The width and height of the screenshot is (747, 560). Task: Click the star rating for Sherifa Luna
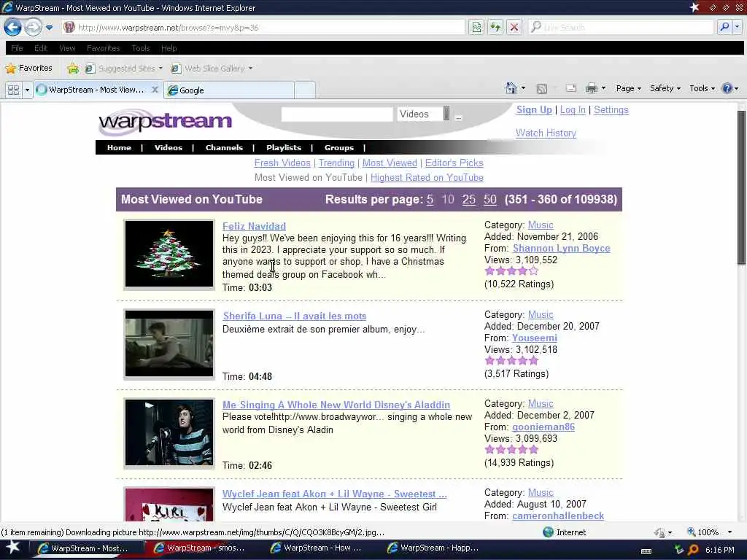click(511, 360)
